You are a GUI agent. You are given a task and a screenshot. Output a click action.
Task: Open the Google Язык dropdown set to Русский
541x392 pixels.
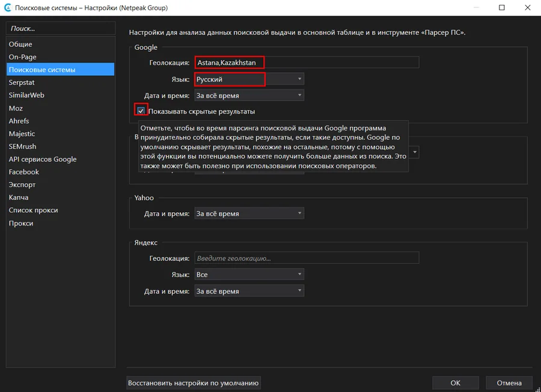point(249,79)
